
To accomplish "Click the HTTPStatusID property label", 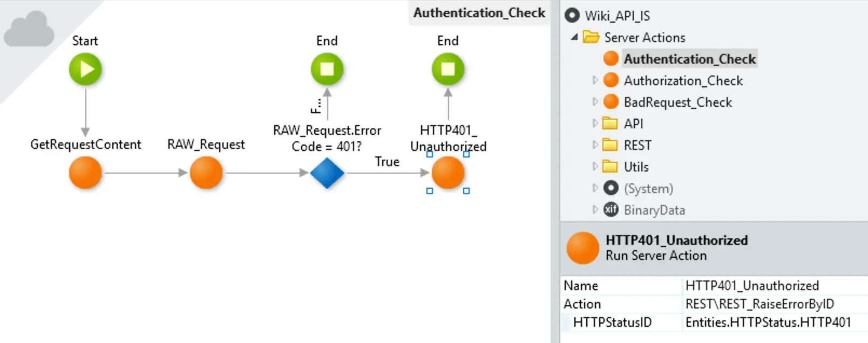I will coord(612,322).
